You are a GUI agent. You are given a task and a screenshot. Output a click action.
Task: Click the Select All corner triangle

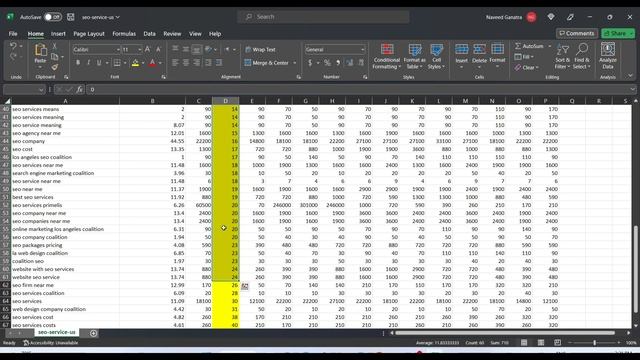(x=7, y=101)
